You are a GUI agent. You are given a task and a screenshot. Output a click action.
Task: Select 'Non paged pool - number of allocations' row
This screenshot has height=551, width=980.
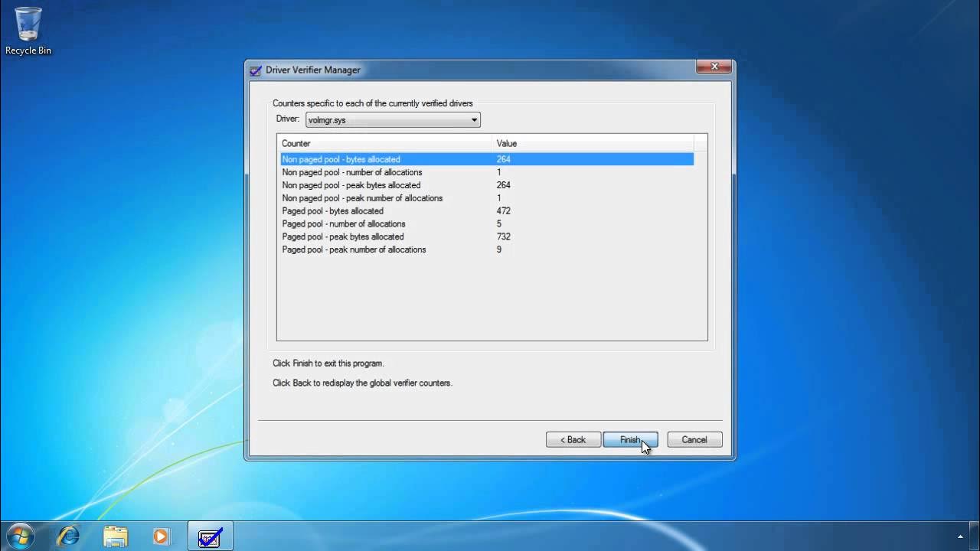pos(487,172)
